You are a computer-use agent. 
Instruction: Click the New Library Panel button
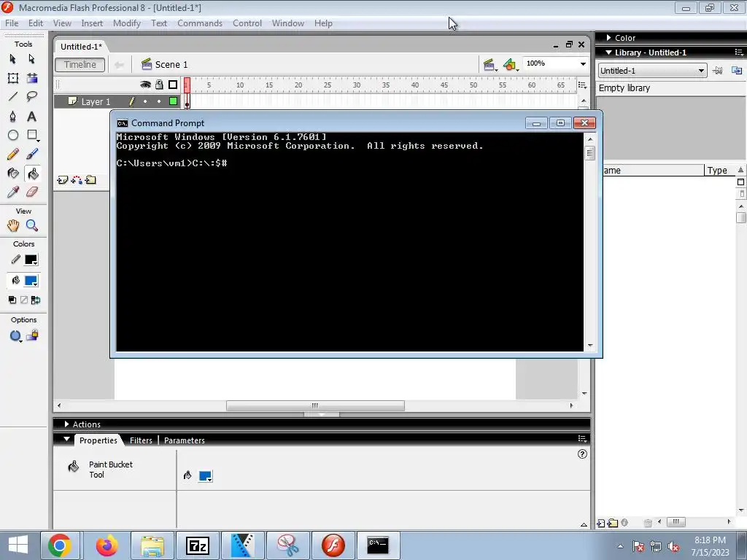pyautogui.click(x=737, y=71)
